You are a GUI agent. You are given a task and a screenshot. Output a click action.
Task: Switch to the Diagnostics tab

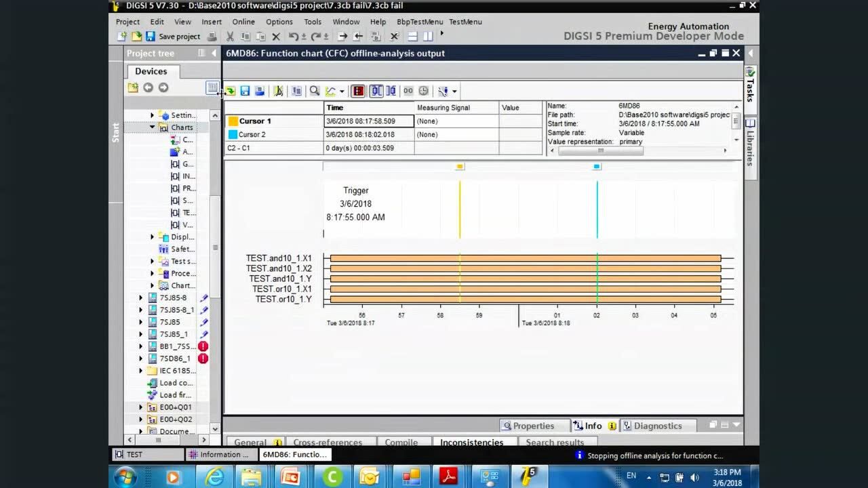click(657, 426)
